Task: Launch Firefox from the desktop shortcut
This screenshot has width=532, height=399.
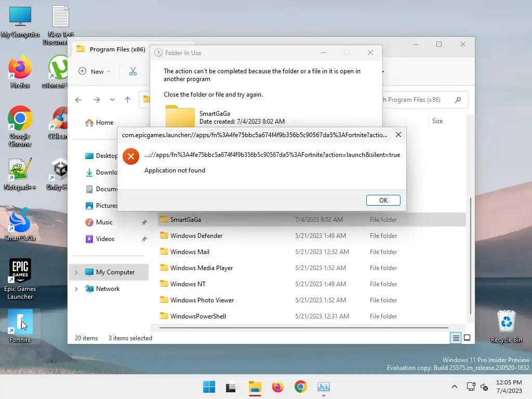Action: click(20, 72)
